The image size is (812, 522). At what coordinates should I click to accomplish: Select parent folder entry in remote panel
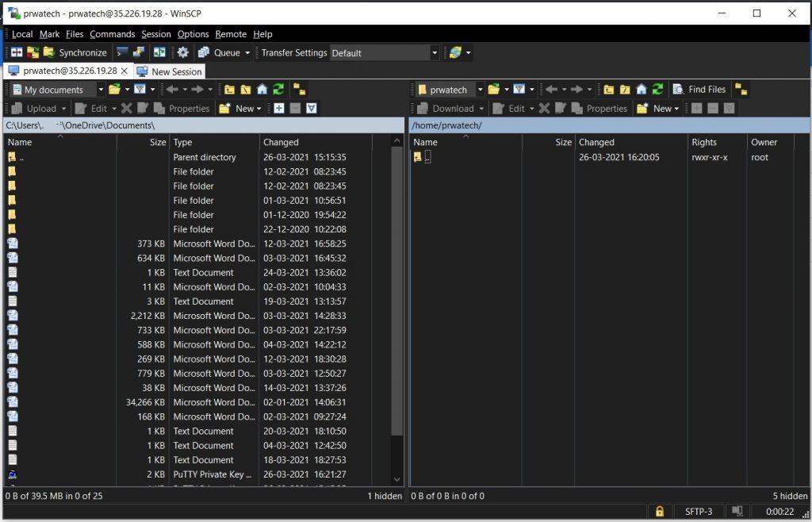423,157
